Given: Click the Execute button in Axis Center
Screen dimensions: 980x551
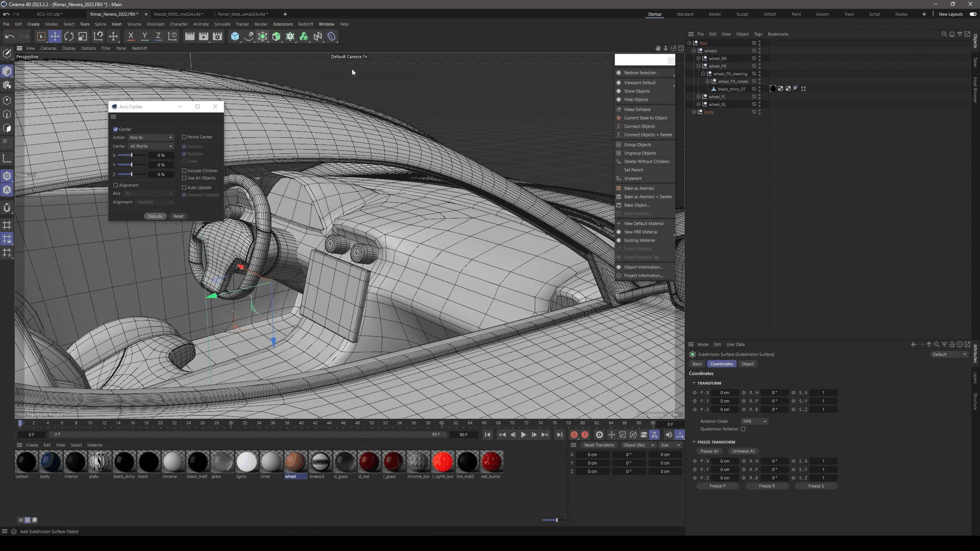Looking at the screenshot, I should coord(155,216).
